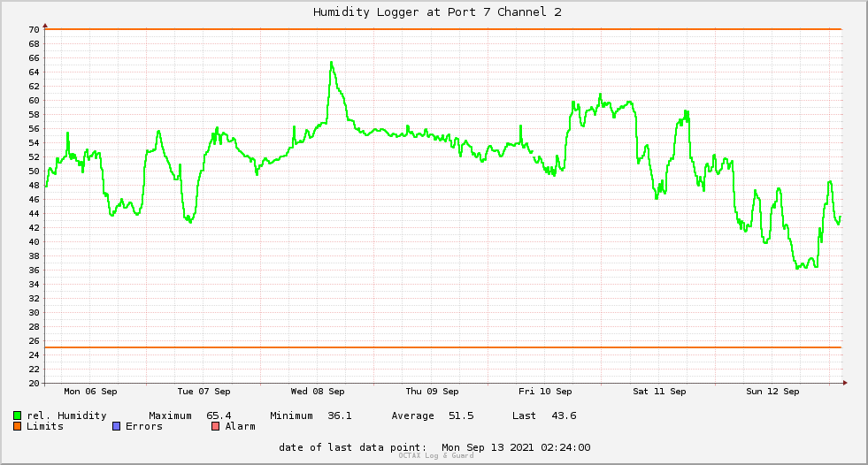Click the lower orange limit line at 25

coord(443,347)
